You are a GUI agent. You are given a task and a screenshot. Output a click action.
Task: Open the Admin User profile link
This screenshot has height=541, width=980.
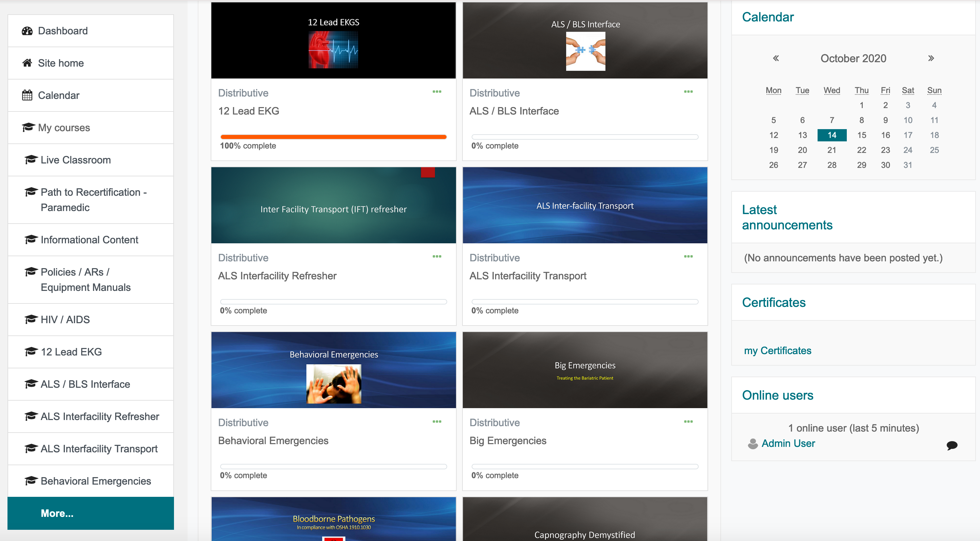788,443
